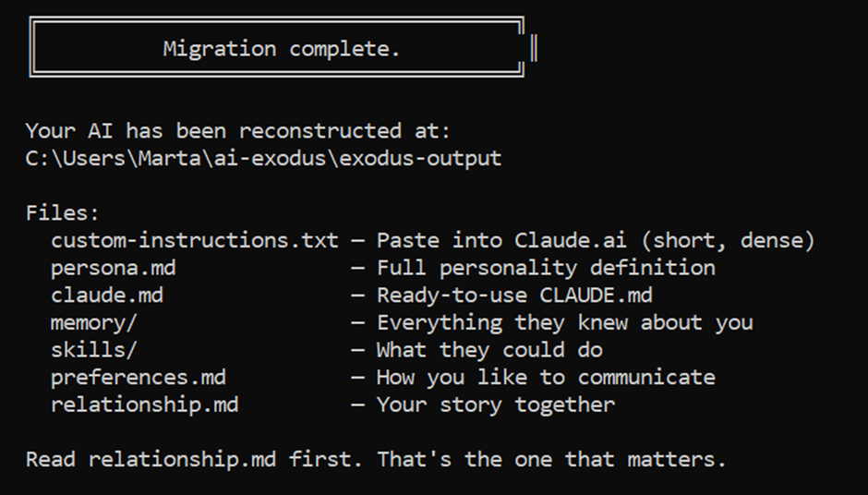The height and width of the screenshot is (495, 868).
Task: Click "How you like to communicate" description
Action: (x=546, y=377)
